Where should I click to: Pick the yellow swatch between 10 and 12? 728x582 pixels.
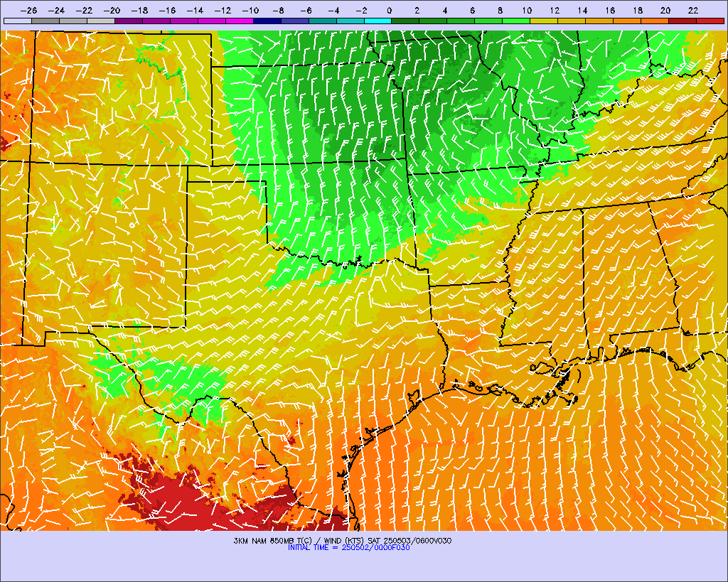coord(544,21)
